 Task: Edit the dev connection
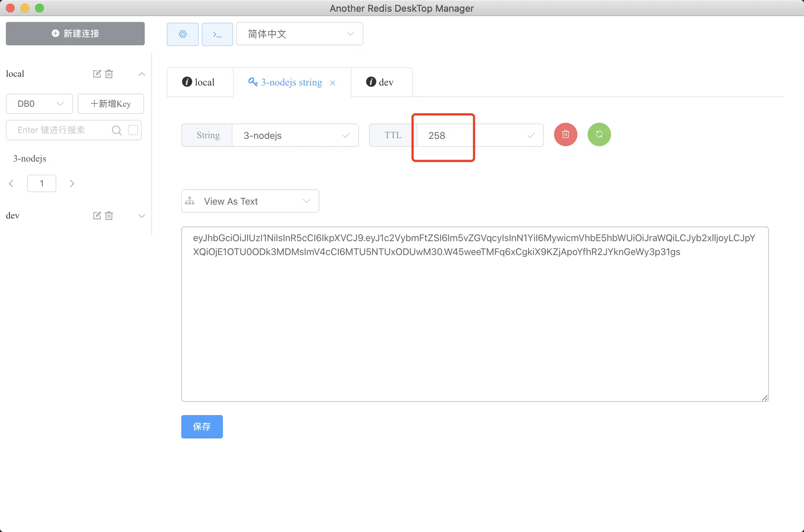click(97, 216)
